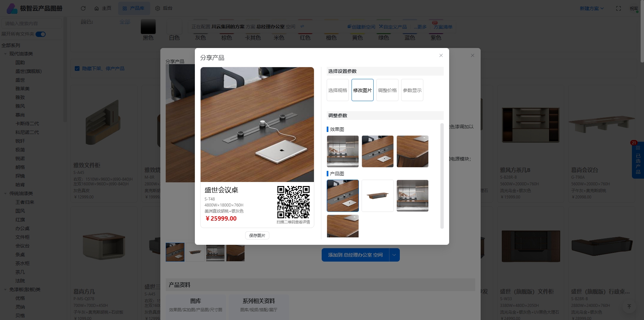The height and width of the screenshot is (320, 644).
Task: Open the 参数显示 tab
Action: pos(412,90)
